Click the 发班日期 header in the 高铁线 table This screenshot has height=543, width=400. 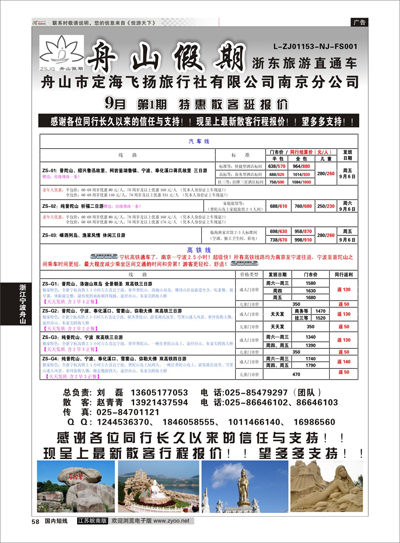click(277, 274)
